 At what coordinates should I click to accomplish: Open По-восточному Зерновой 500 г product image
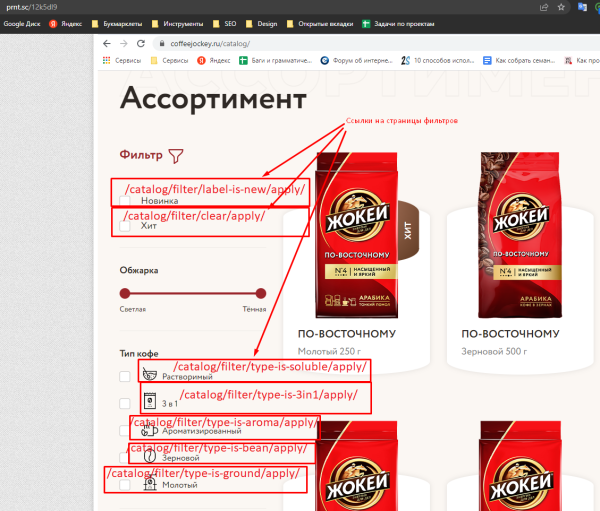520,235
